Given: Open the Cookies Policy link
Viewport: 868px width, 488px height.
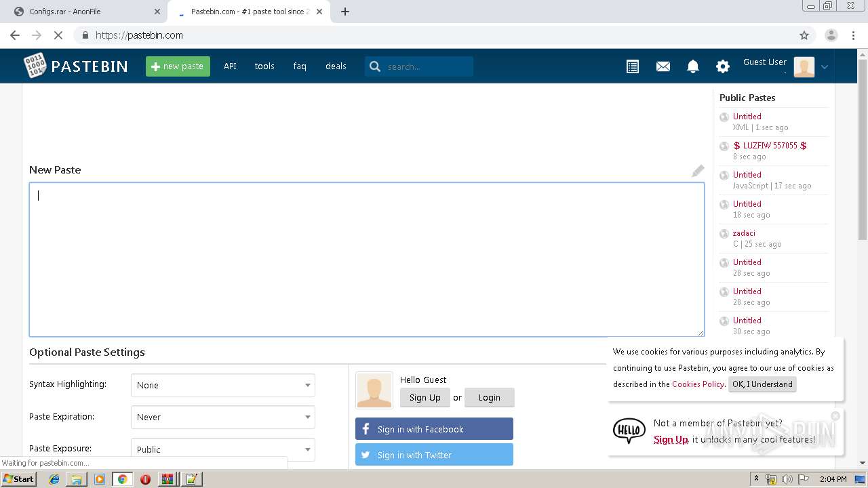Looking at the screenshot, I should 698,384.
